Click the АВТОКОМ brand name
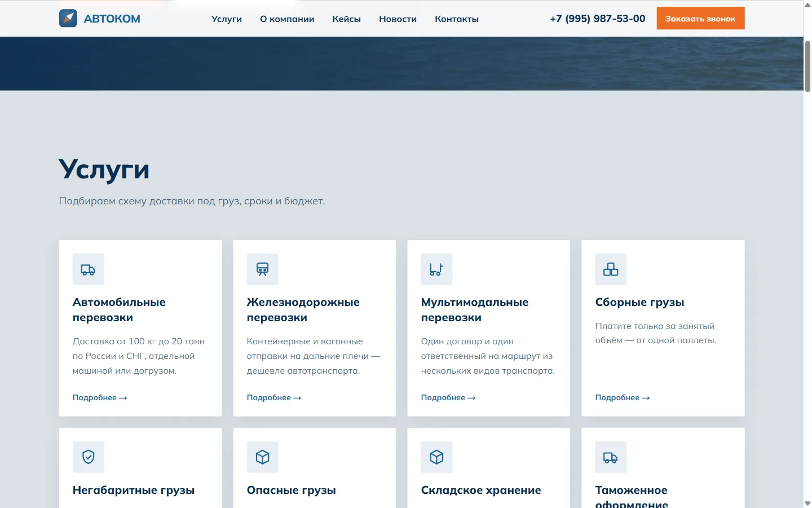 (x=112, y=19)
